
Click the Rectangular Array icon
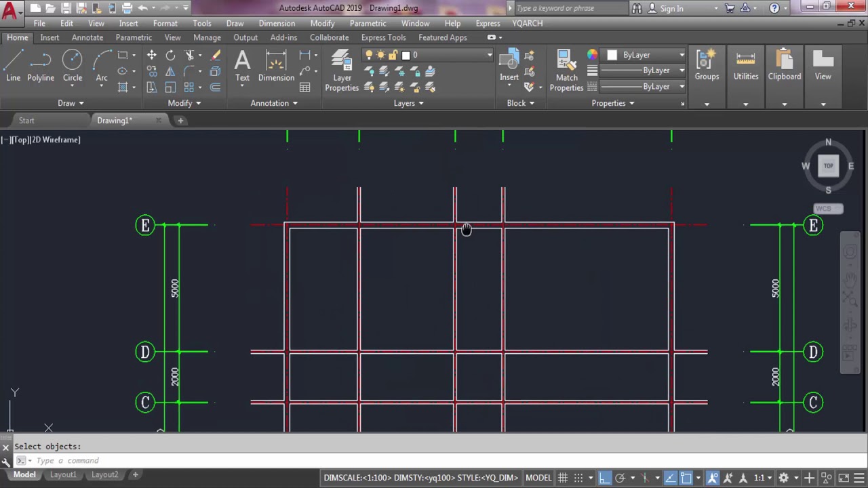coord(189,87)
